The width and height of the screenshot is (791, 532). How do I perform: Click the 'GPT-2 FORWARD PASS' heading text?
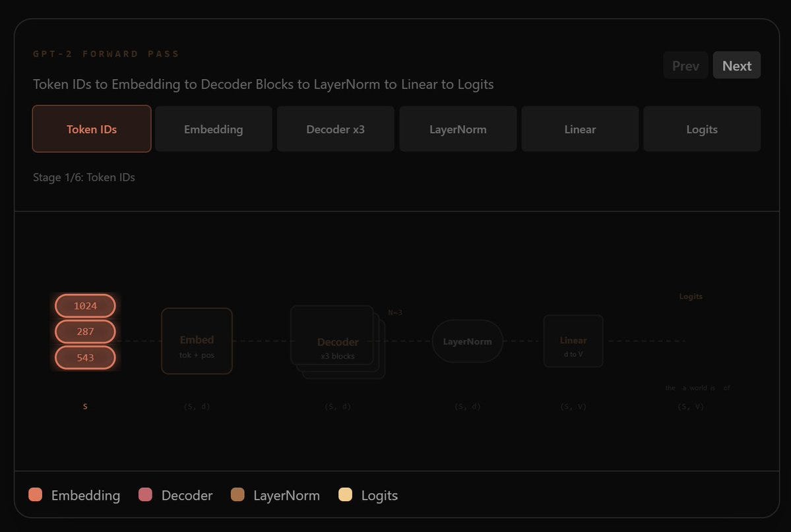tap(106, 54)
